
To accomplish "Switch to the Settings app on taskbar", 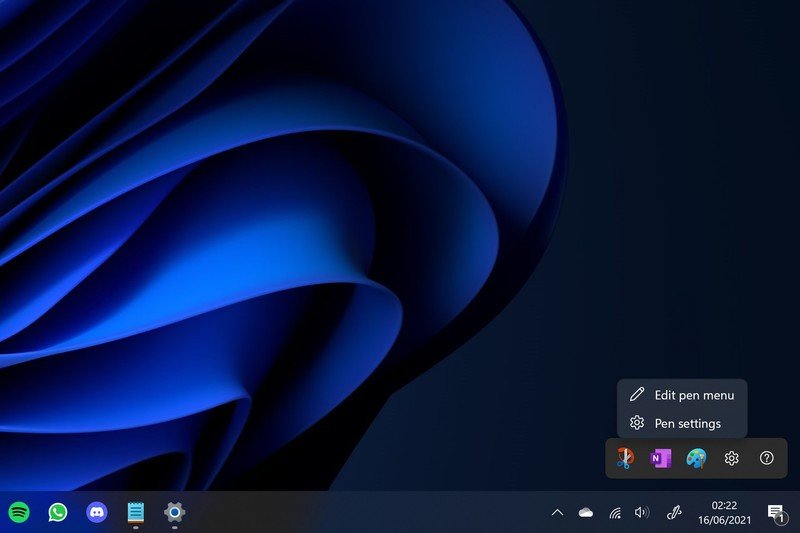I will [x=174, y=512].
